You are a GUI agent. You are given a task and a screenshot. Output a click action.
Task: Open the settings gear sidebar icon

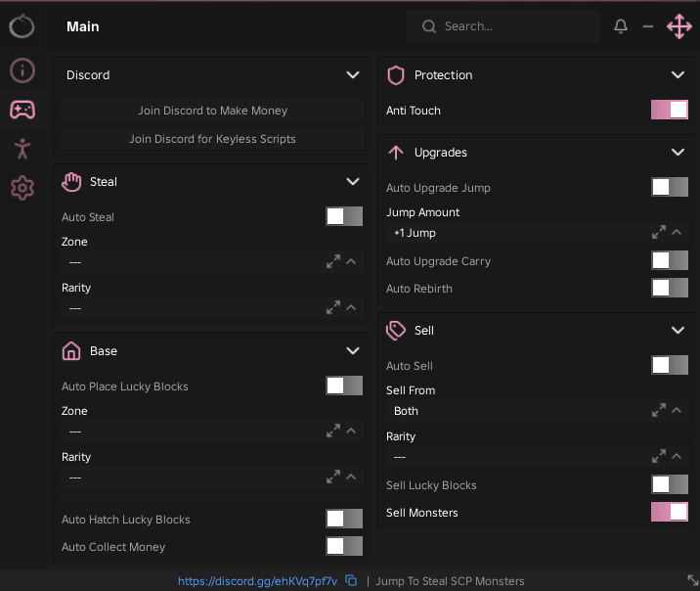coord(22,188)
